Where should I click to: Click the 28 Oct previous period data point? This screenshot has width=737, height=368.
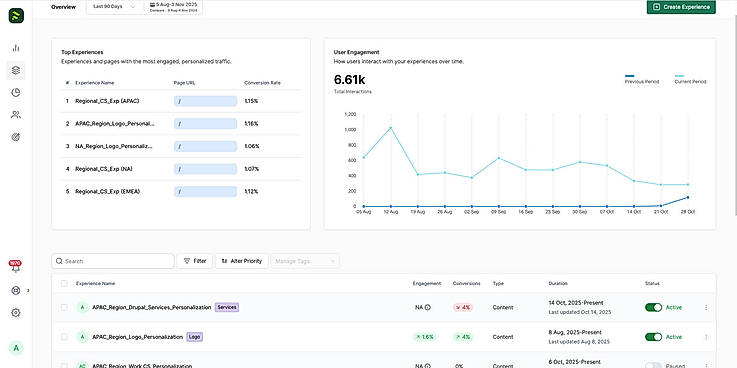click(x=688, y=197)
